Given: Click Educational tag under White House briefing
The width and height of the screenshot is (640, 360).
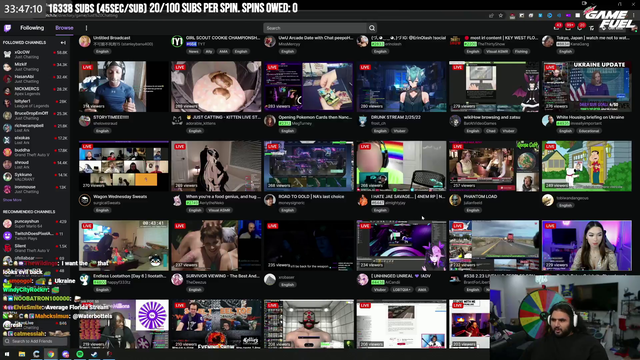Looking at the screenshot, I should 589,131.
